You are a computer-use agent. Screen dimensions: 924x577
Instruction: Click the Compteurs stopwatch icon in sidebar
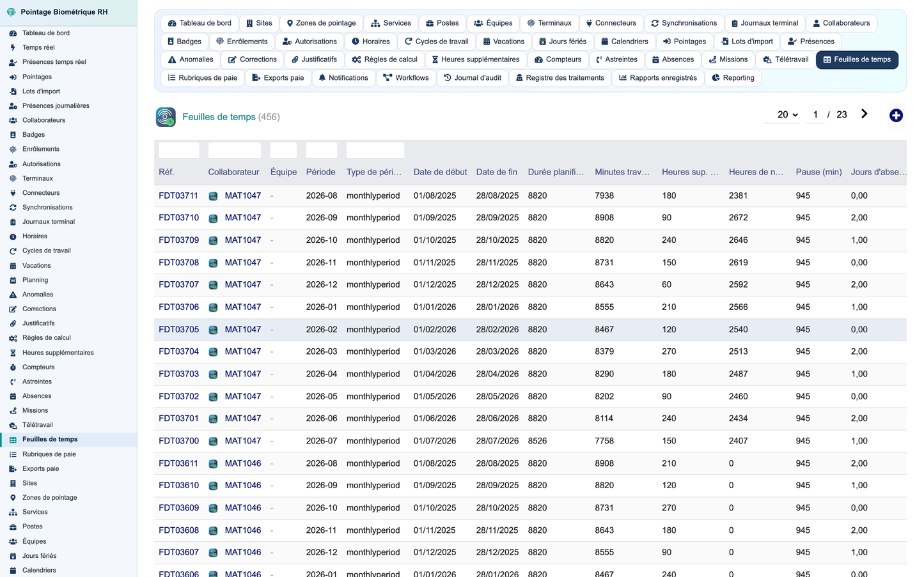coord(13,367)
